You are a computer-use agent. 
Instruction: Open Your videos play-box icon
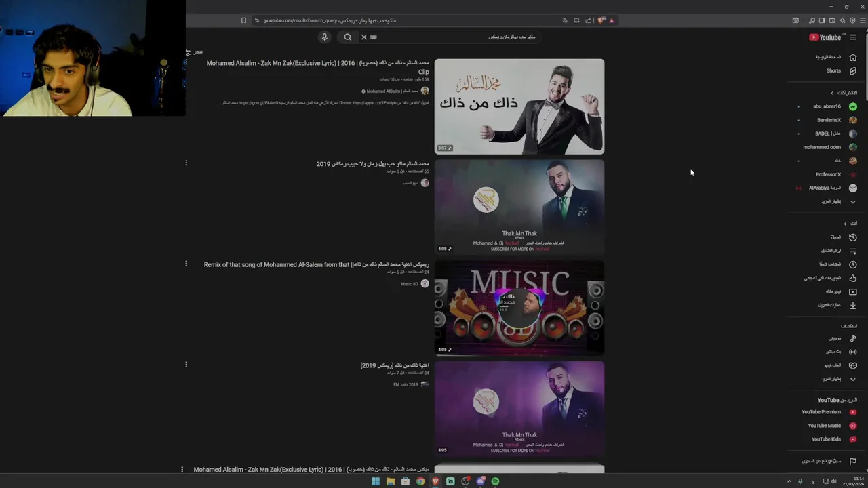[853, 291]
